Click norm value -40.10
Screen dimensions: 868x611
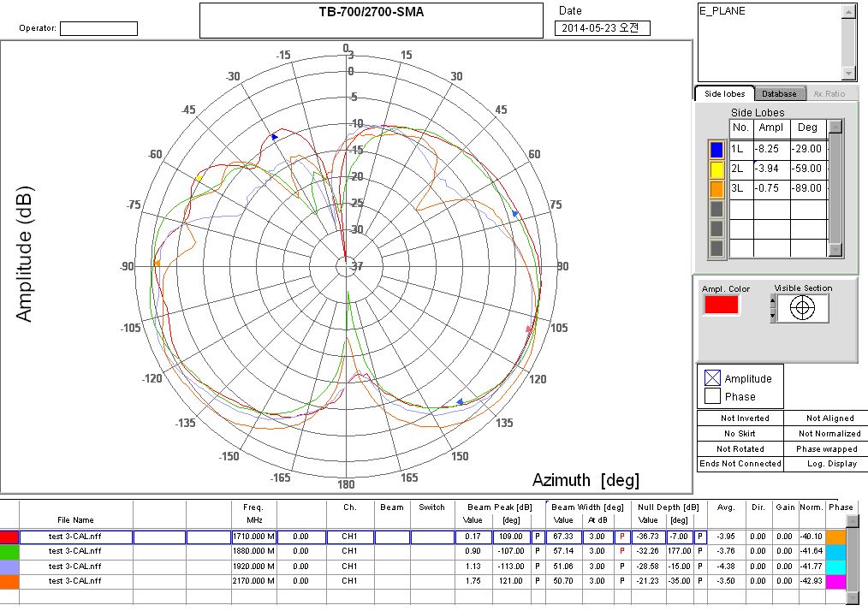tap(812, 537)
